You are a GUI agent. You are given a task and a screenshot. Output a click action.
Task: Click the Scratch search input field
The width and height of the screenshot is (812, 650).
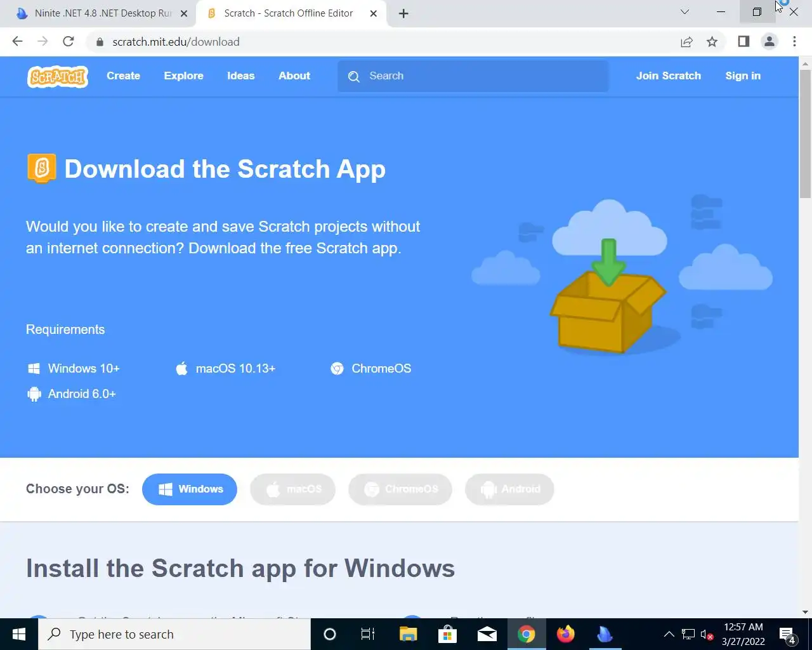tap(473, 76)
